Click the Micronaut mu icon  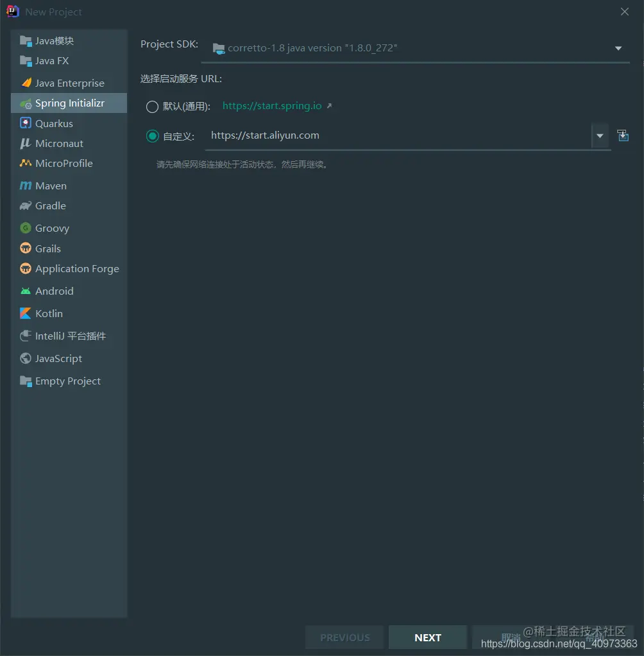click(x=26, y=144)
